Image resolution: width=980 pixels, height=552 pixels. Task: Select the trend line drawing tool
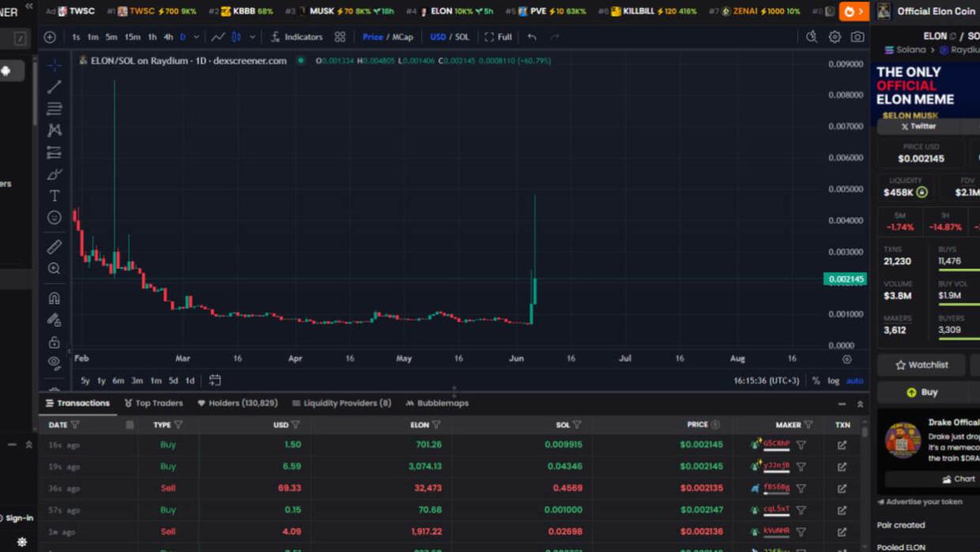[54, 87]
